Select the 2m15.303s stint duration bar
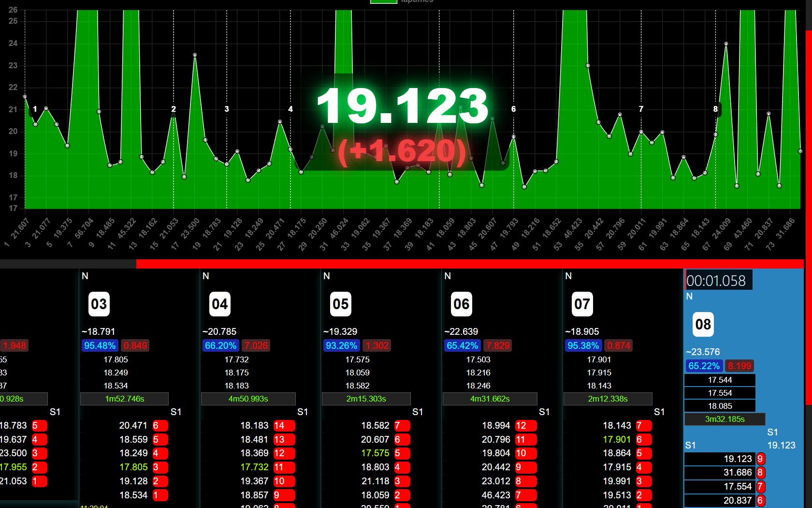 pyautogui.click(x=366, y=399)
